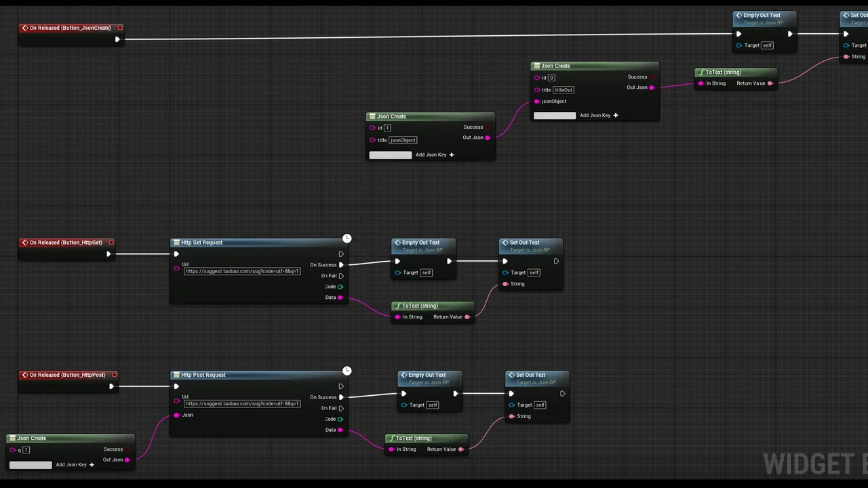Click the title field containing jsonObject
The height and width of the screenshot is (488, 868).
403,140
